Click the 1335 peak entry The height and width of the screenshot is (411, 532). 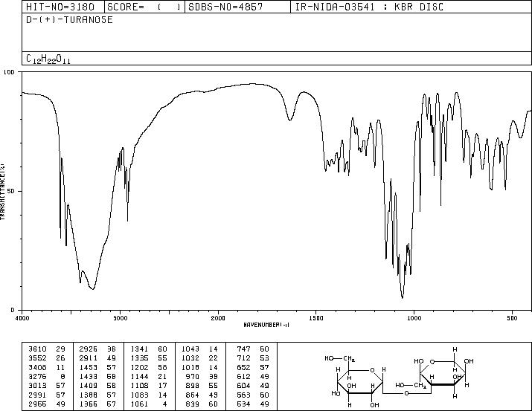pyautogui.click(x=149, y=358)
